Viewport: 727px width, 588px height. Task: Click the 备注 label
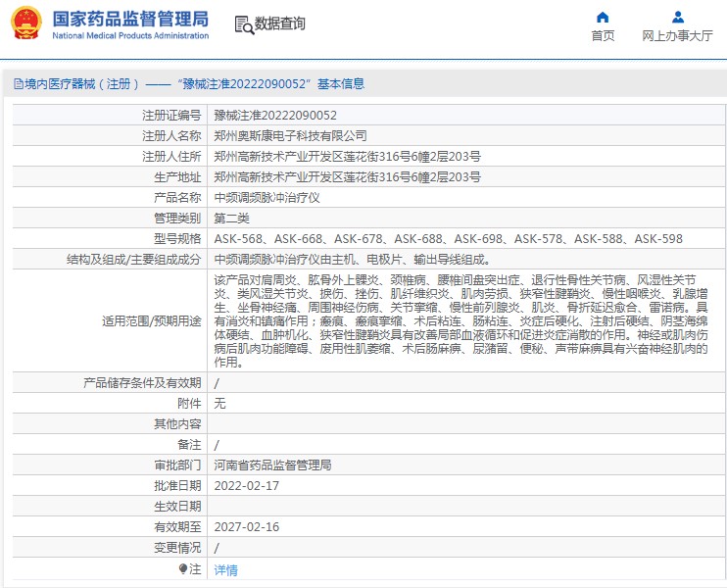pos(189,445)
